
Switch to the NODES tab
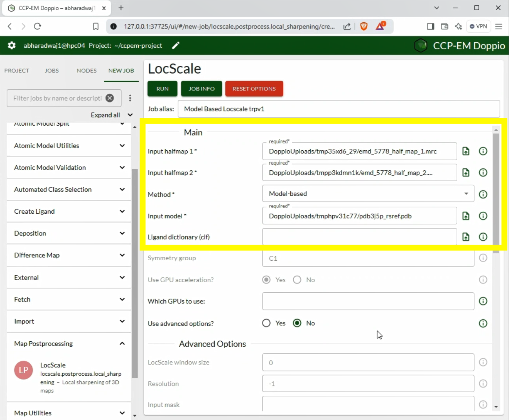tap(87, 71)
